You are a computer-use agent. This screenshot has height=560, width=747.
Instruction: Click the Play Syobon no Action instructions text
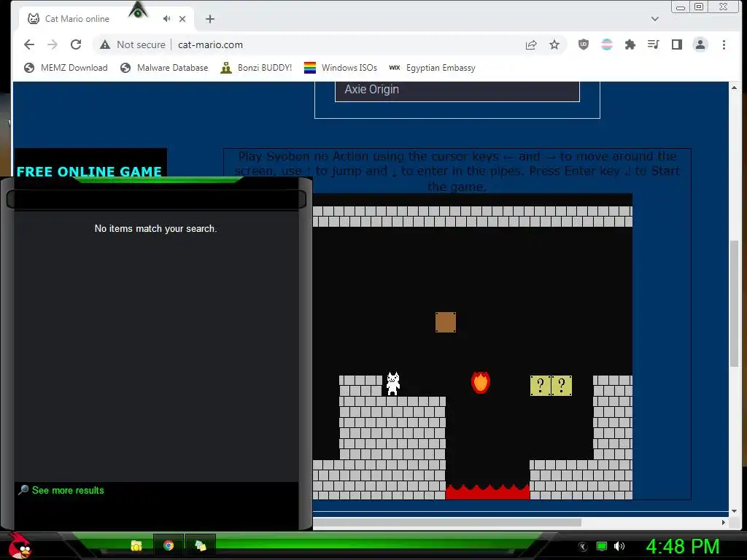pos(457,171)
